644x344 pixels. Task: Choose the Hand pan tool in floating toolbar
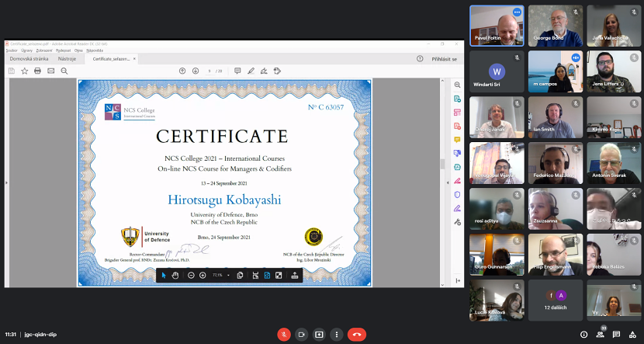tap(175, 276)
